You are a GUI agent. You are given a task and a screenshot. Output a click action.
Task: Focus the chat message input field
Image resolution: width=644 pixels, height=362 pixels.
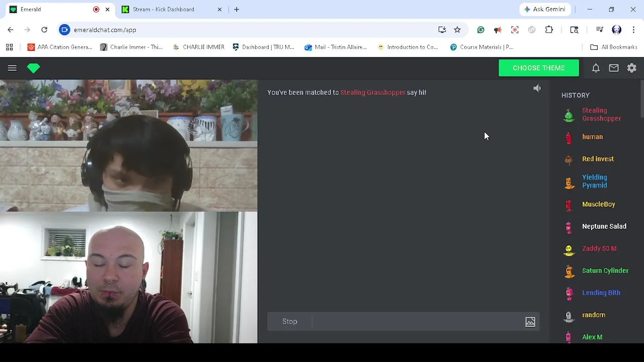coord(418,321)
